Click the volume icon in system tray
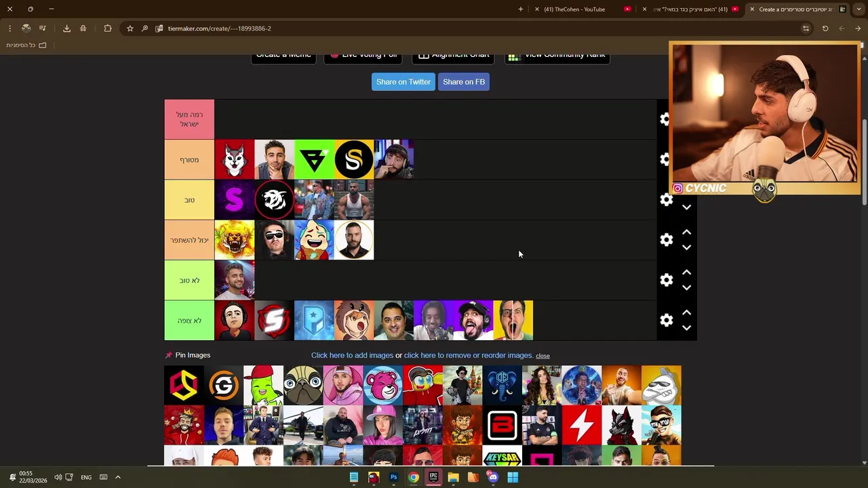Screen dimensions: 868x488 [x=58, y=477]
